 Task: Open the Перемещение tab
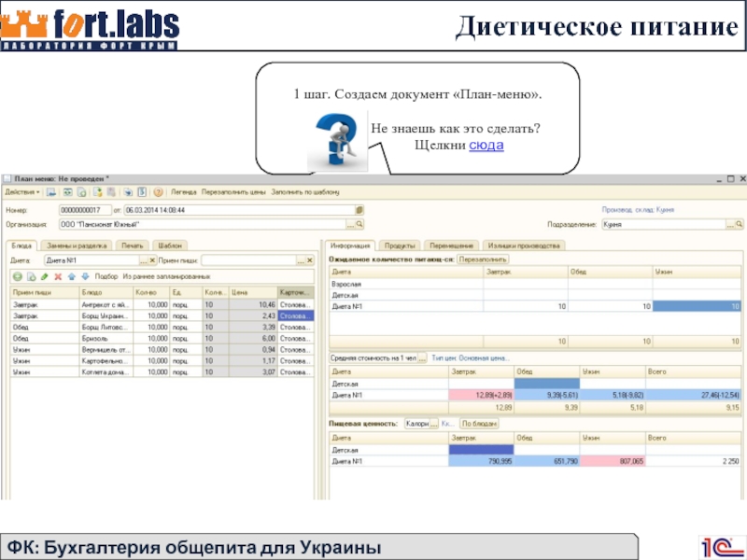[451, 245]
